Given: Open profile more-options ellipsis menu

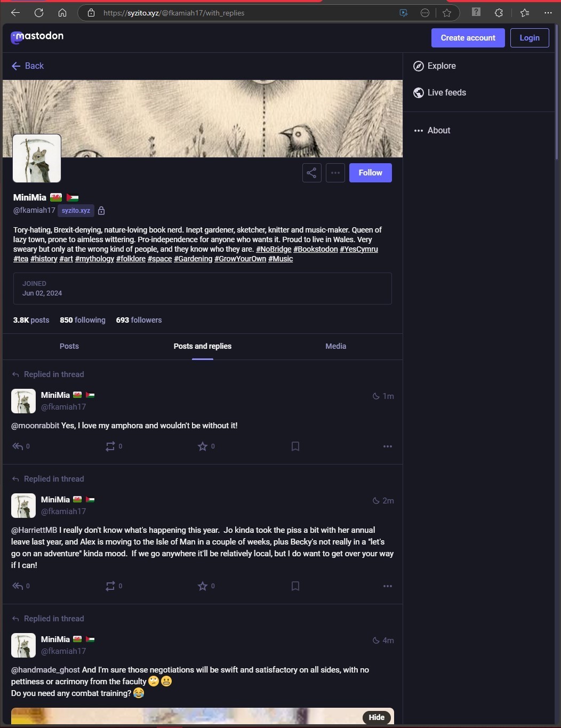Looking at the screenshot, I should 335,173.
